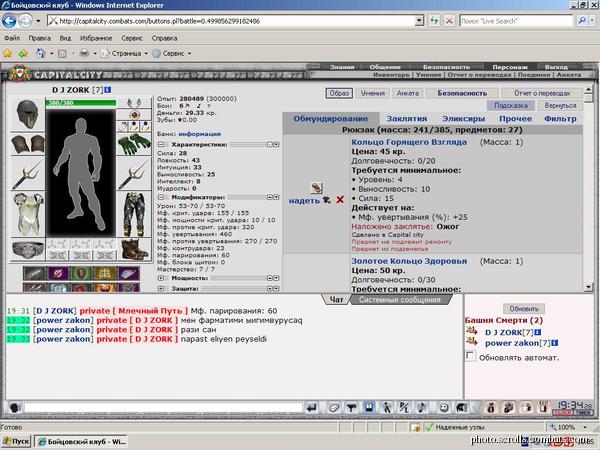600x450 pixels.
Task: Open the Справка menu
Action: tap(165, 38)
